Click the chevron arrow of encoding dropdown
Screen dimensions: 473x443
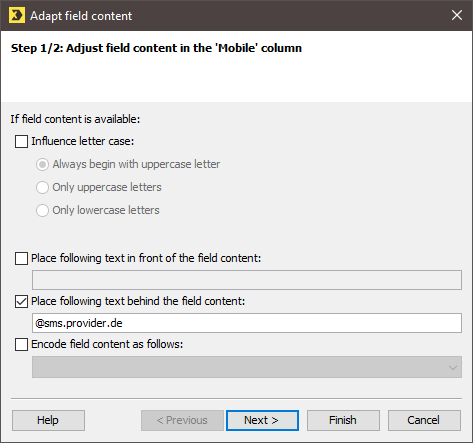453,368
